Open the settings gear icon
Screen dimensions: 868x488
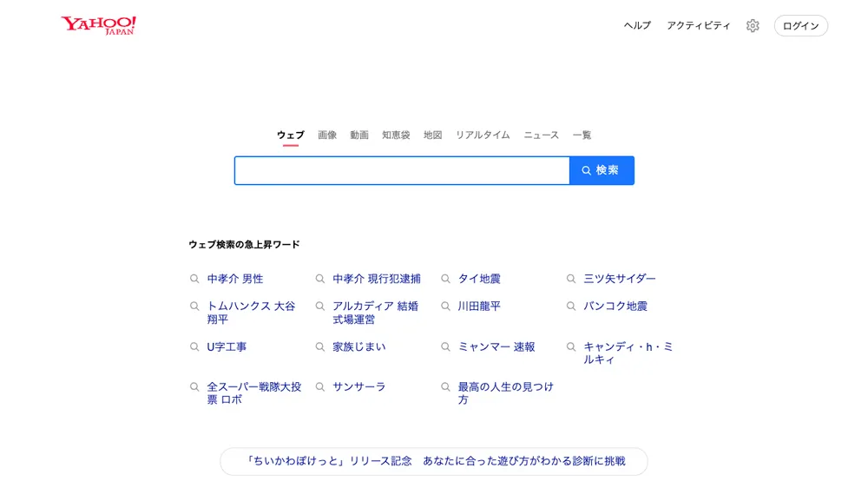tap(753, 25)
